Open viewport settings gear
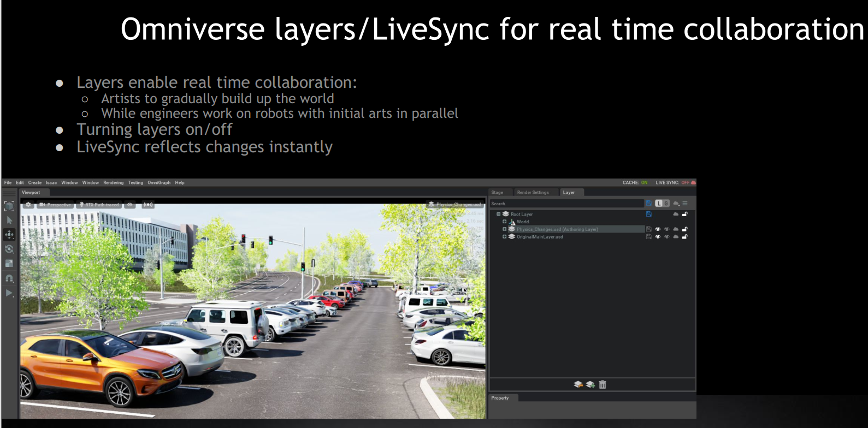Screen dimensions: 868x428 28,205
